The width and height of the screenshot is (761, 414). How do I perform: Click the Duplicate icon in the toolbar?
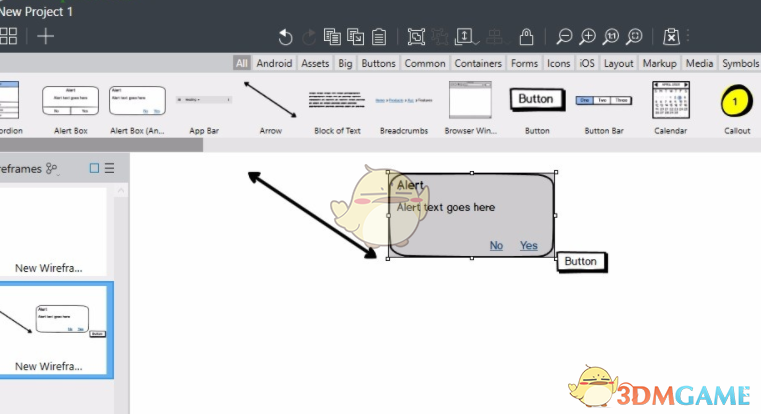(x=355, y=37)
